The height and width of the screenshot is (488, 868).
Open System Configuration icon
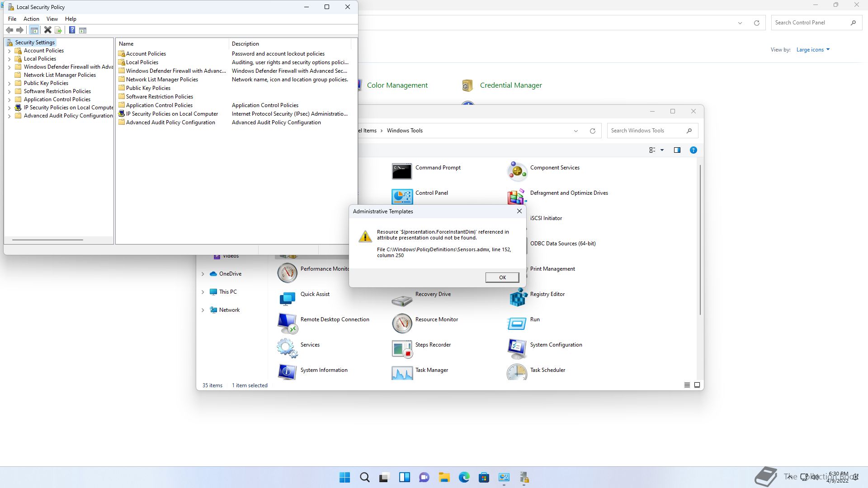point(517,348)
